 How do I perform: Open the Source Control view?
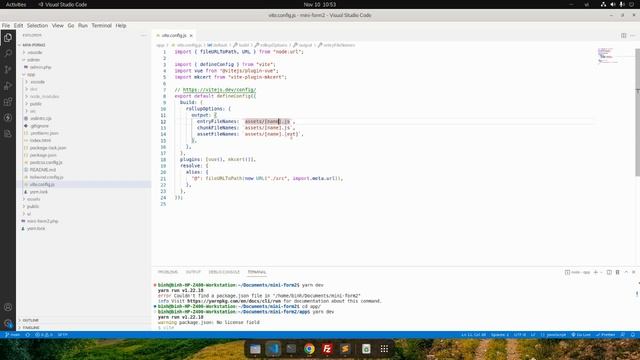[x=8, y=69]
